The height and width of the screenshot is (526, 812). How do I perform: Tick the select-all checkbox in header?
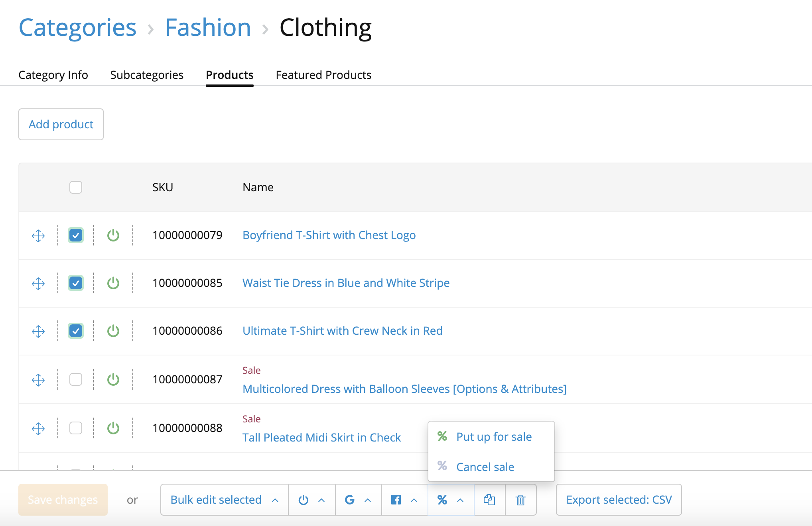(76, 187)
